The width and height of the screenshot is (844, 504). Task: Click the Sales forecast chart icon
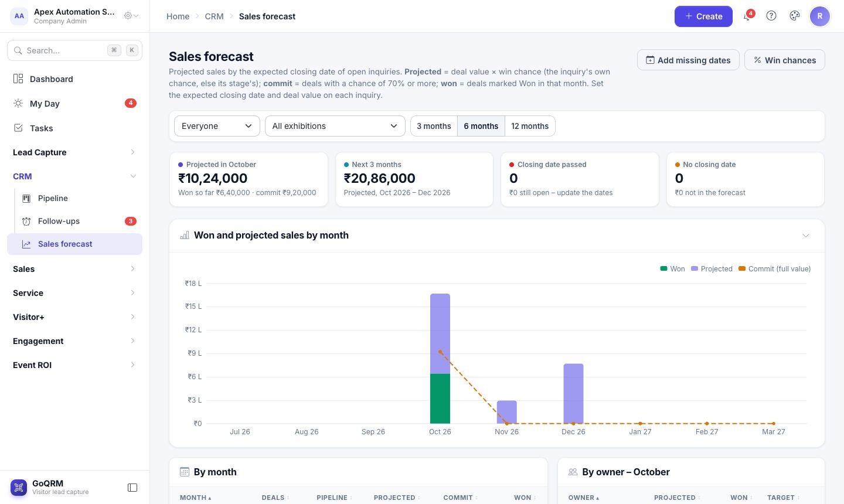tap(26, 244)
